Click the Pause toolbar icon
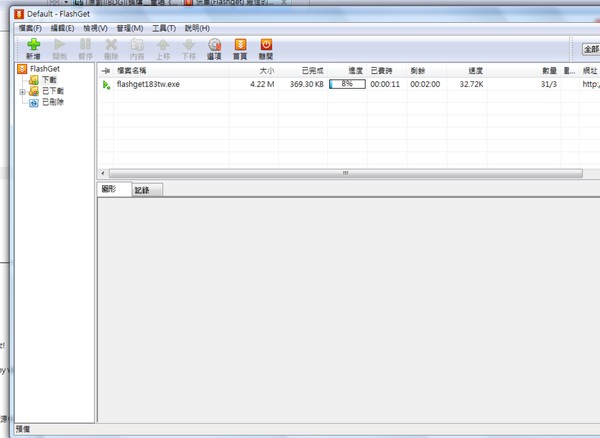600x438 pixels. coord(85,45)
